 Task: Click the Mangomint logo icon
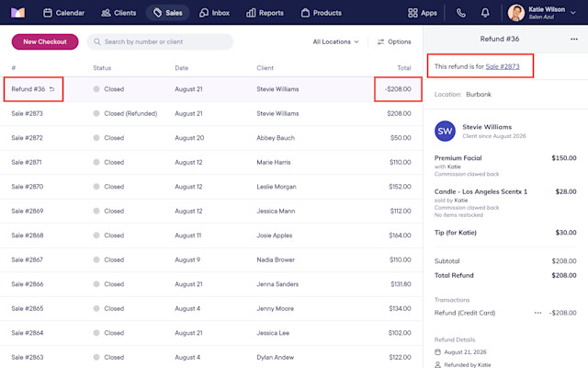tap(17, 13)
